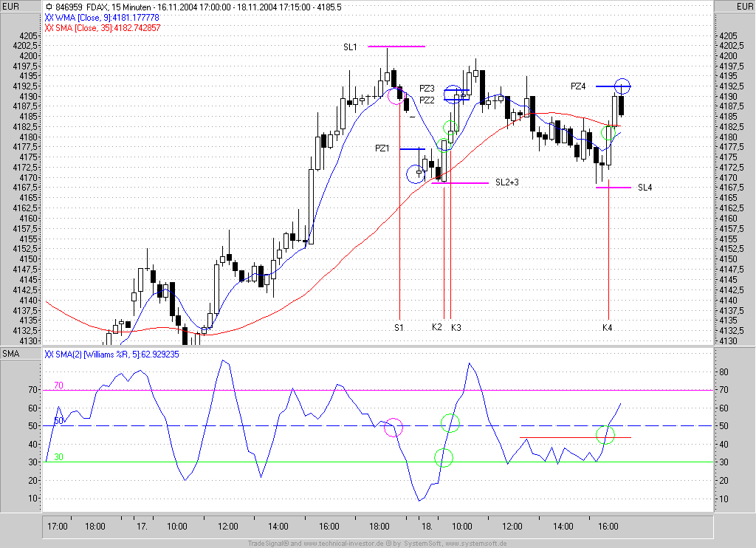Click the PZ1 annotation label

pyautogui.click(x=382, y=148)
